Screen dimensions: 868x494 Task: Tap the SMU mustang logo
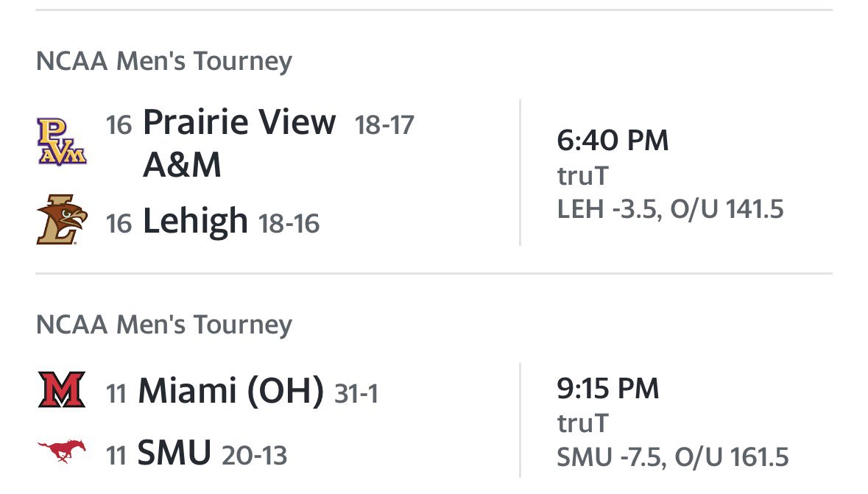tap(61, 451)
